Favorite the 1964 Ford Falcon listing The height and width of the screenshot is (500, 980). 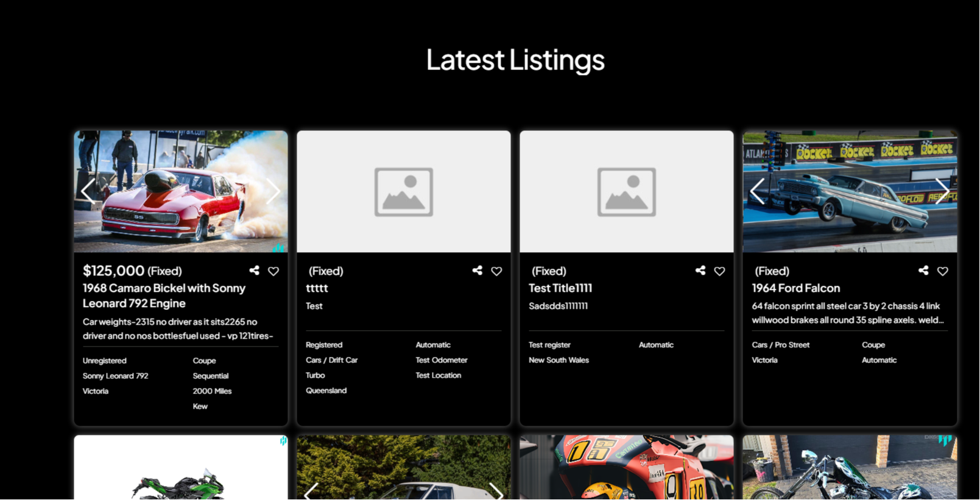[x=942, y=271]
